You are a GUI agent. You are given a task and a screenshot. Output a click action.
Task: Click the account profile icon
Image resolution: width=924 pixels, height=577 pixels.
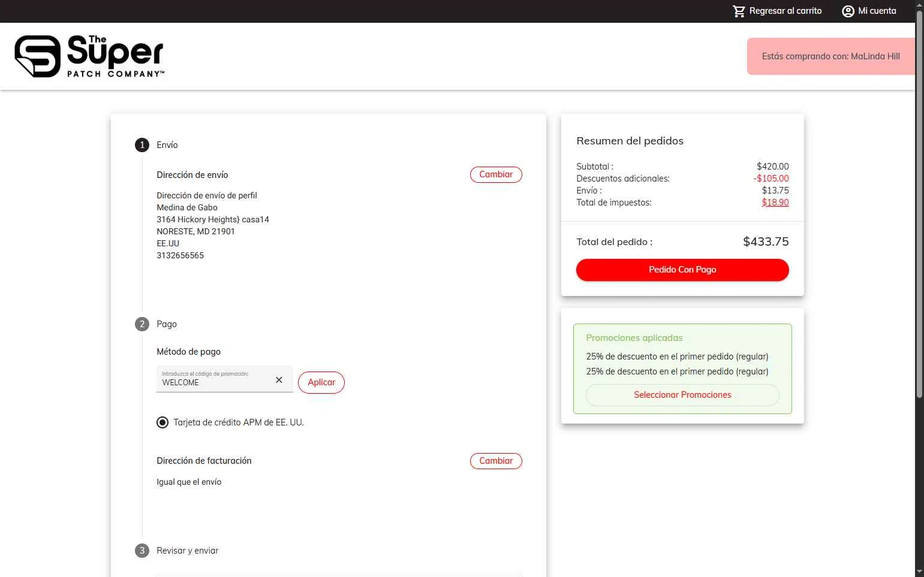pos(848,11)
